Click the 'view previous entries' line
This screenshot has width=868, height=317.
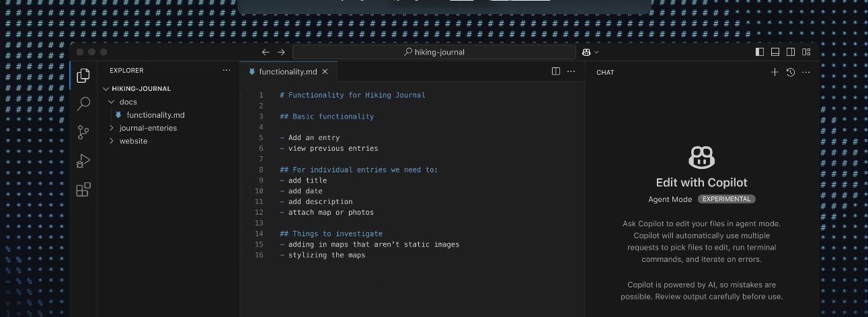coord(329,148)
